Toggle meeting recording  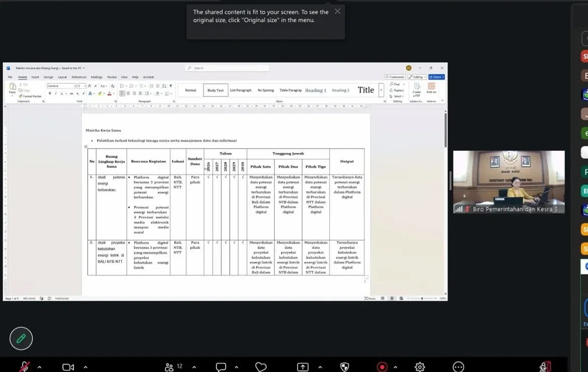click(382, 367)
